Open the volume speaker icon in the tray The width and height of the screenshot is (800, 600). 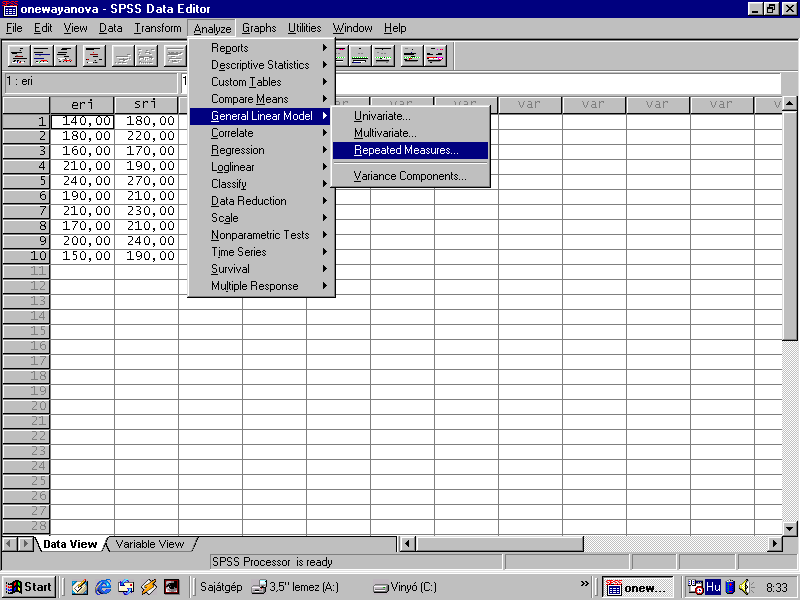click(746, 587)
